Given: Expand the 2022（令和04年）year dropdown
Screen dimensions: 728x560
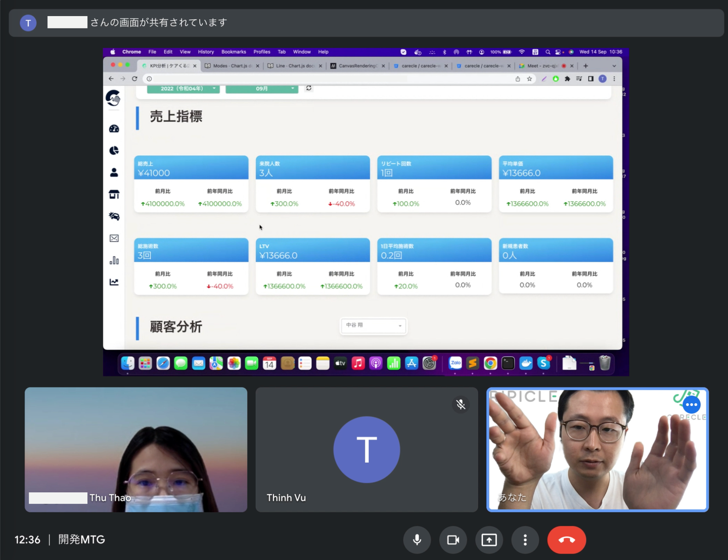Looking at the screenshot, I should (x=183, y=89).
